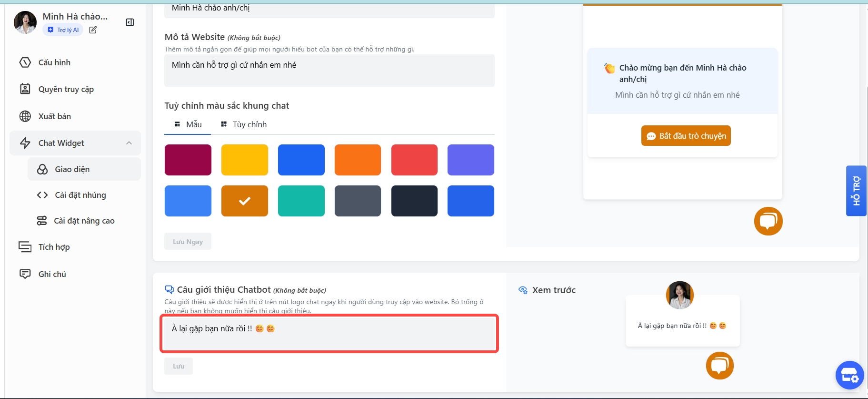Click the Mô tả Website text field
Viewport: 868px width, 399px height.
tap(329, 71)
